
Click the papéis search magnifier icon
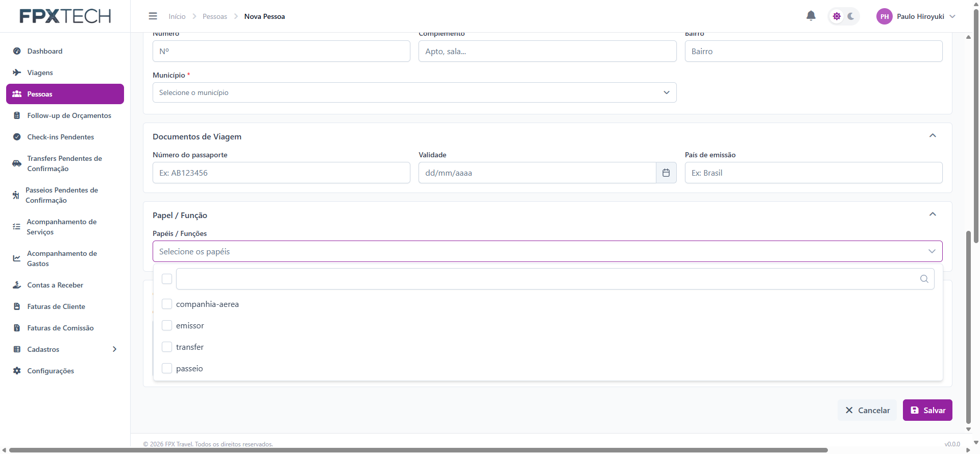tap(924, 279)
